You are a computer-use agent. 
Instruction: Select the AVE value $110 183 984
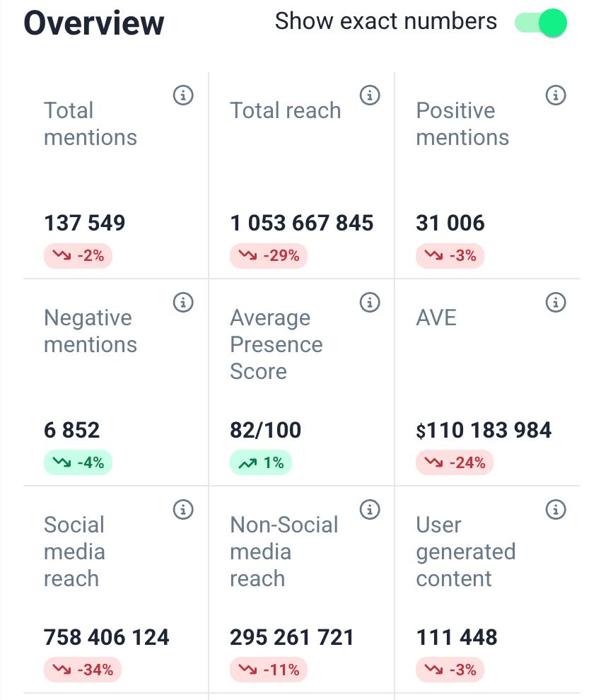[x=484, y=431]
